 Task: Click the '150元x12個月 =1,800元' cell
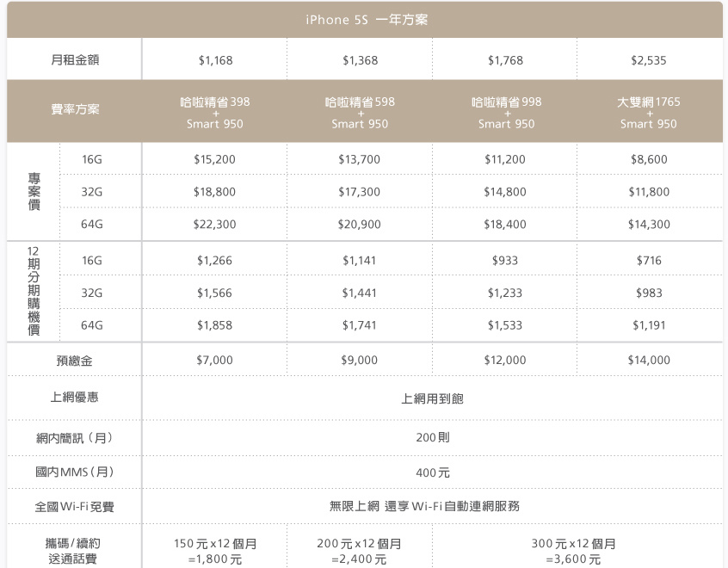click(215, 551)
